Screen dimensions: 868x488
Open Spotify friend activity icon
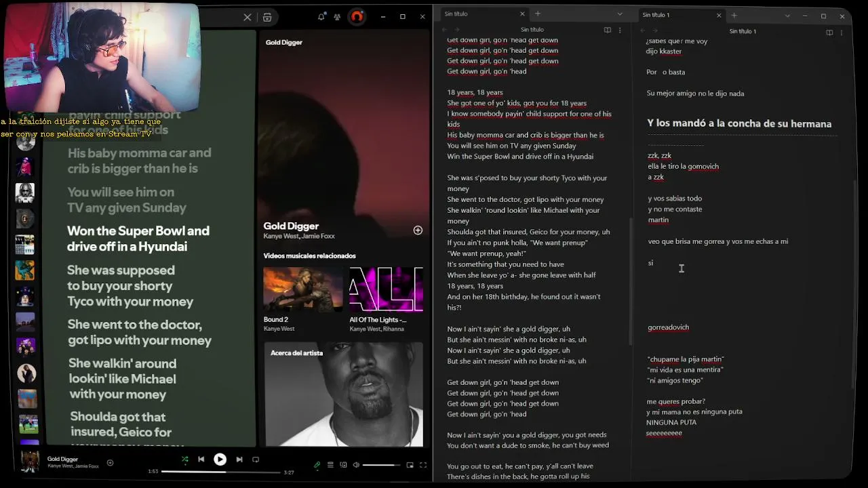[337, 17]
